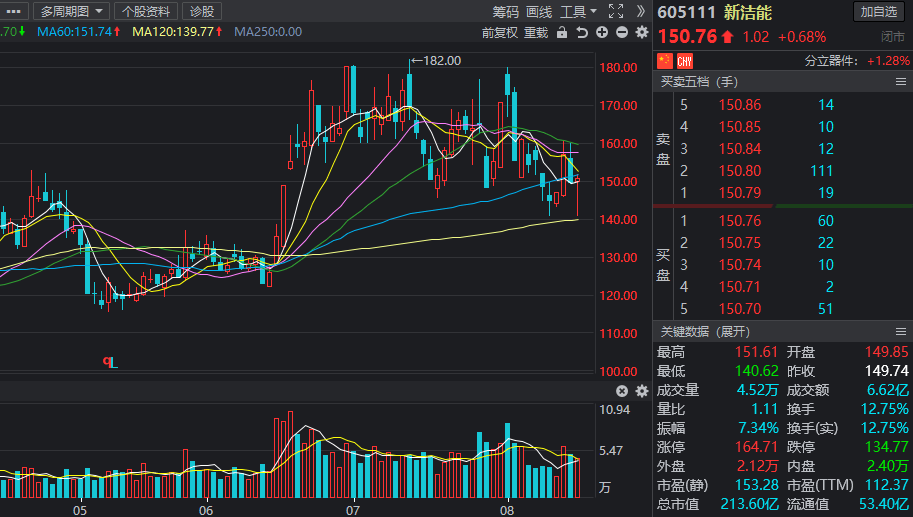Screen dimensions: 913x517
Task: Open 买卖五档 panel menu
Action: (x=900, y=82)
